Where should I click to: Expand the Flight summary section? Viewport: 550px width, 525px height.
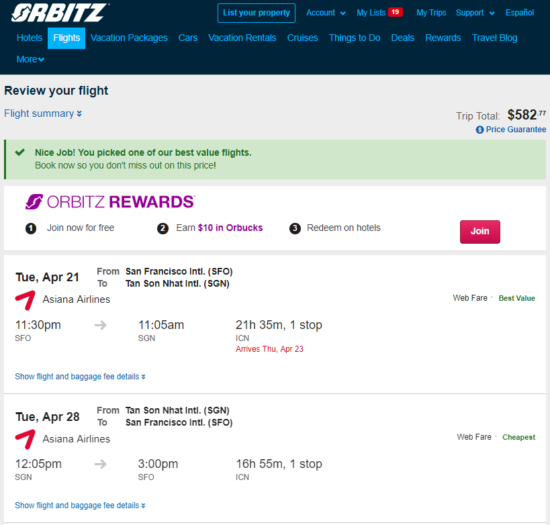pyautogui.click(x=43, y=114)
